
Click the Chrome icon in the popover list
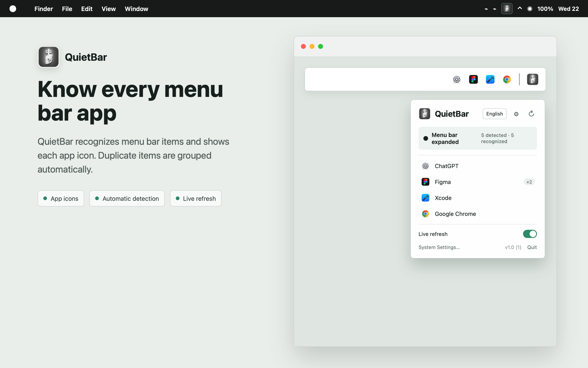425,214
